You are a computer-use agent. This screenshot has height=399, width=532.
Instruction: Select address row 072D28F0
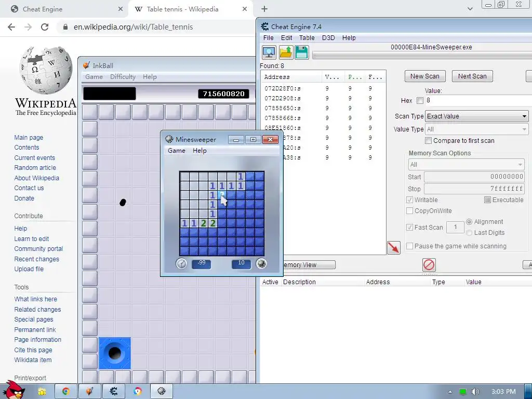tap(323, 88)
